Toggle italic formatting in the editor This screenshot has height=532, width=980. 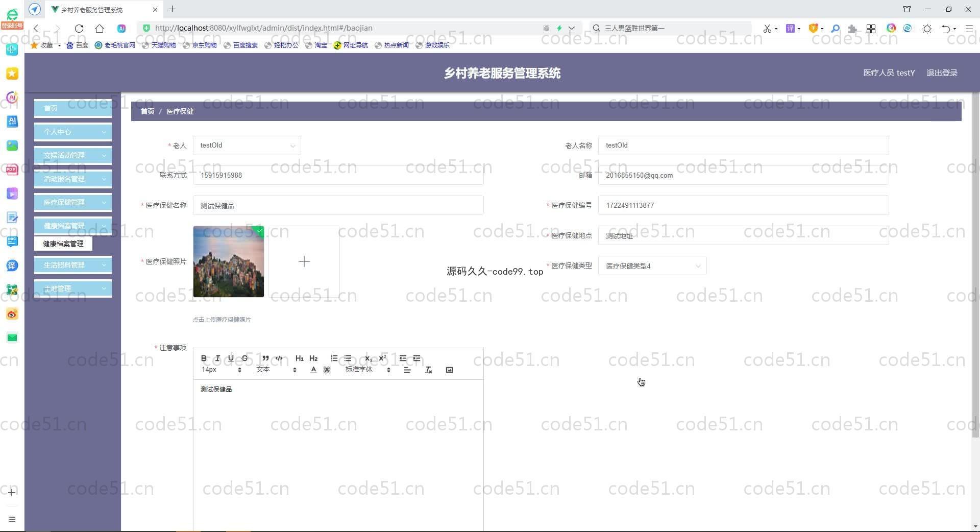pyautogui.click(x=217, y=358)
